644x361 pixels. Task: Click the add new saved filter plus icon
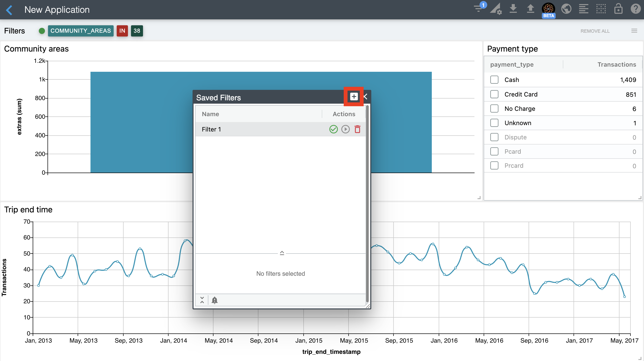(354, 97)
